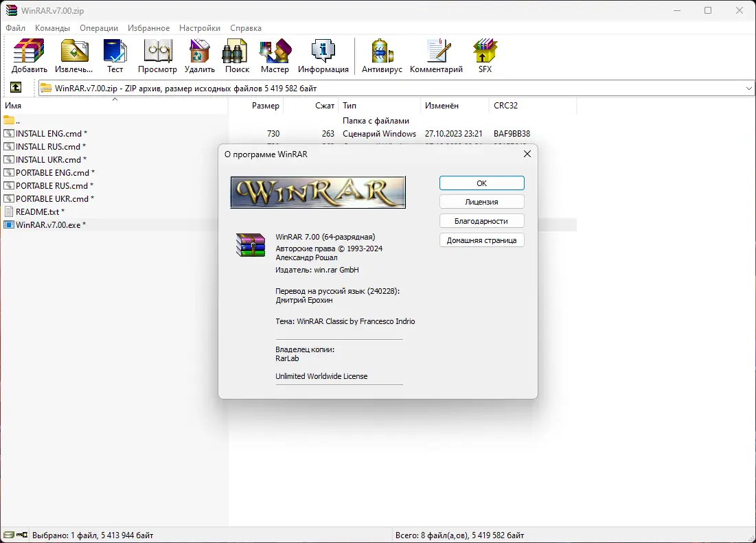The height and width of the screenshot is (543, 756).
Task: Close the О программе WinRAR dialog
Action: click(527, 154)
